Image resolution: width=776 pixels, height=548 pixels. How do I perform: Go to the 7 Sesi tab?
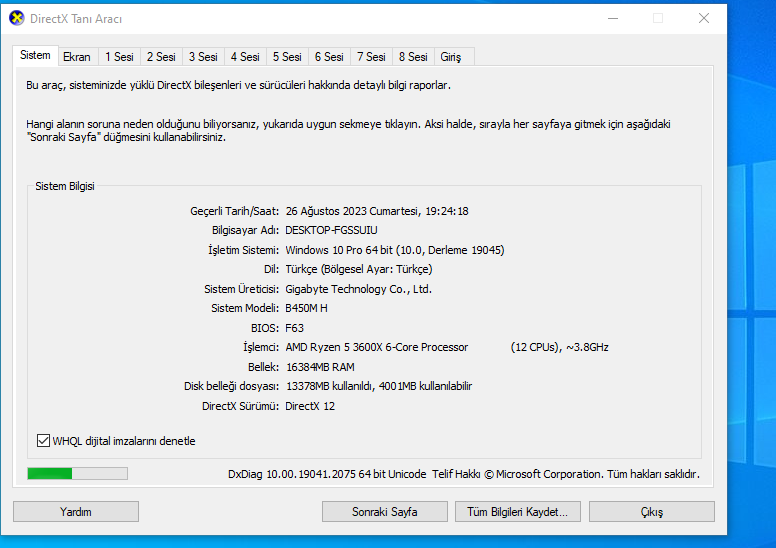[372, 57]
